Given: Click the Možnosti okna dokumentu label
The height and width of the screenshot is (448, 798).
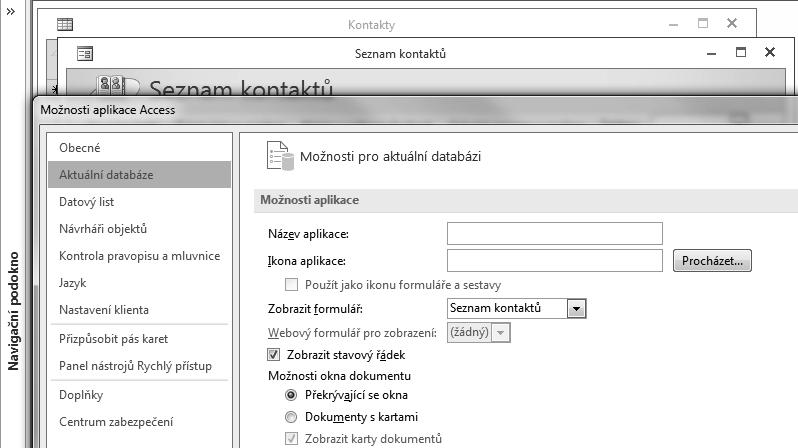Looking at the screenshot, I should [x=339, y=376].
